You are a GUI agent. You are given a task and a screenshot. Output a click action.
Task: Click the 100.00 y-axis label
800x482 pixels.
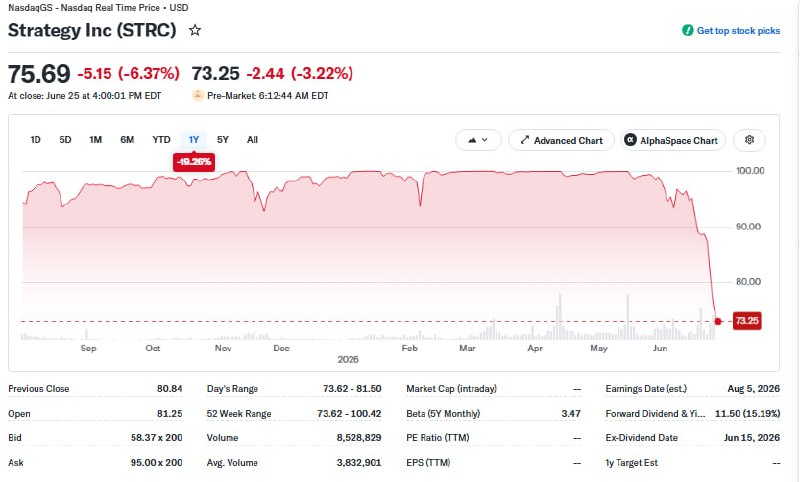coord(750,171)
